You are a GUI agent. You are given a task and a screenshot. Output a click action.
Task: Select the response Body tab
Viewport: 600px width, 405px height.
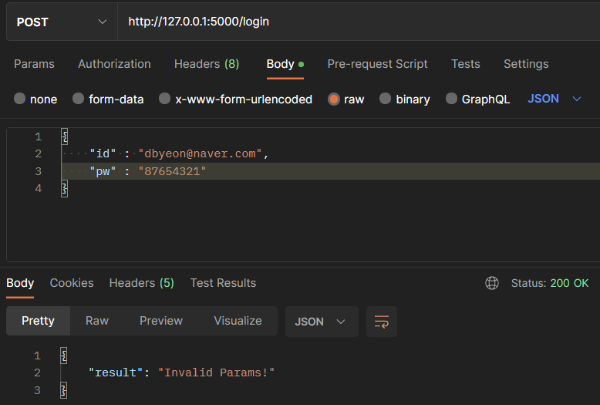pos(20,283)
